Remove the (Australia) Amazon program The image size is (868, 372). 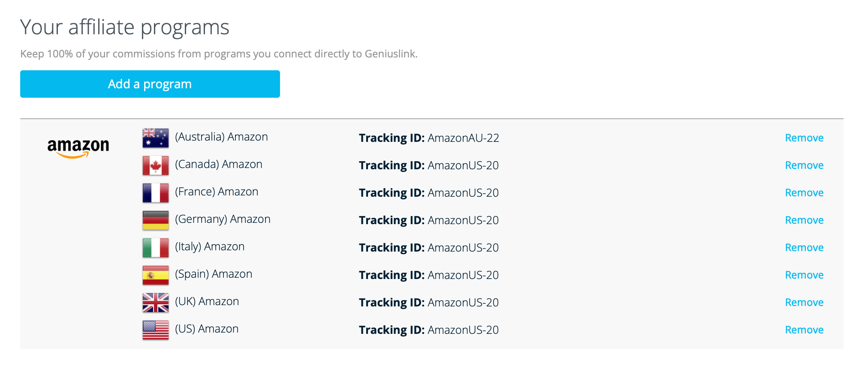coord(804,138)
